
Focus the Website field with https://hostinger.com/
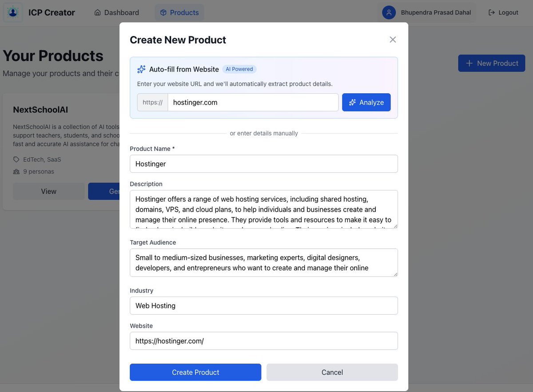coord(264,341)
